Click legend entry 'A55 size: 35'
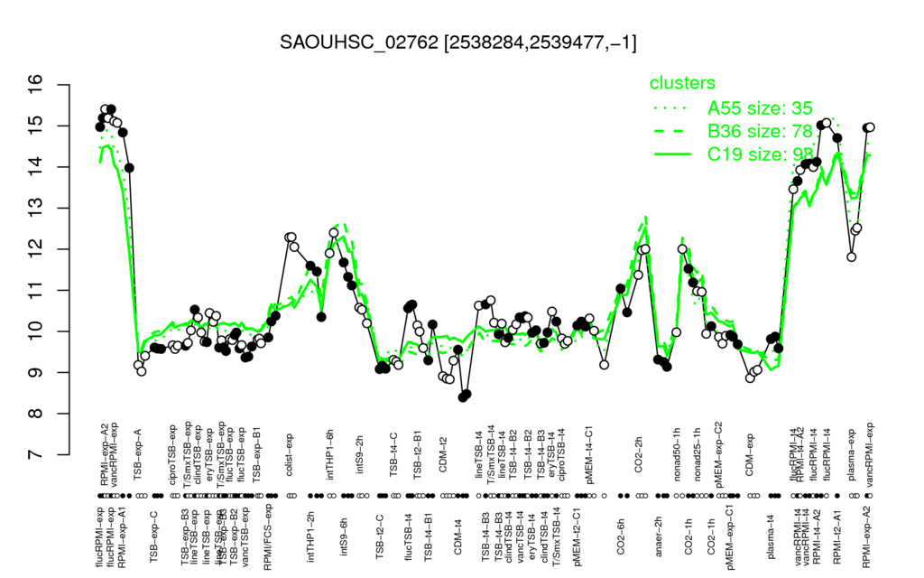The height and width of the screenshot is (578, 924). [x=760, y=108]
